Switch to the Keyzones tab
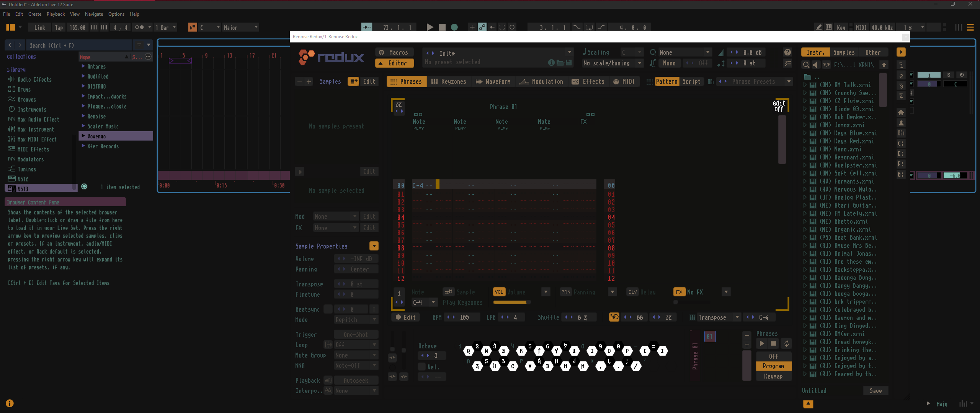Image resolution: width=980 pixels, height=413 pixels. pyautogui.click(x=449, y=81)
